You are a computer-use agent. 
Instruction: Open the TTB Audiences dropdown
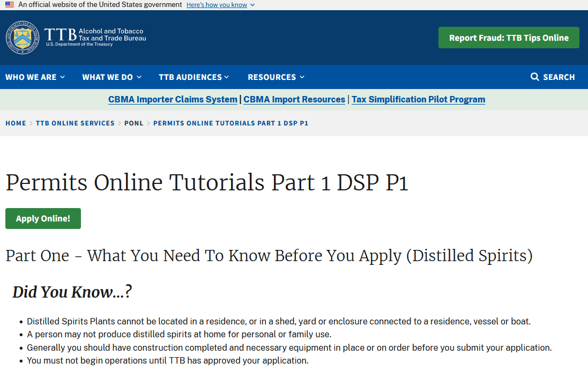[x=193, y=77]
